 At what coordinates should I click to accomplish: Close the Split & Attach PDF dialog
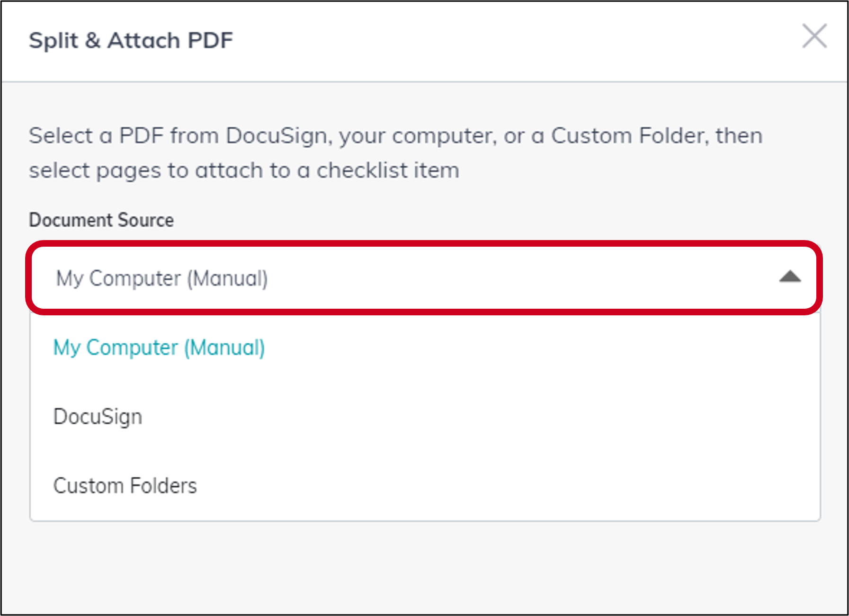coord(814,36)
